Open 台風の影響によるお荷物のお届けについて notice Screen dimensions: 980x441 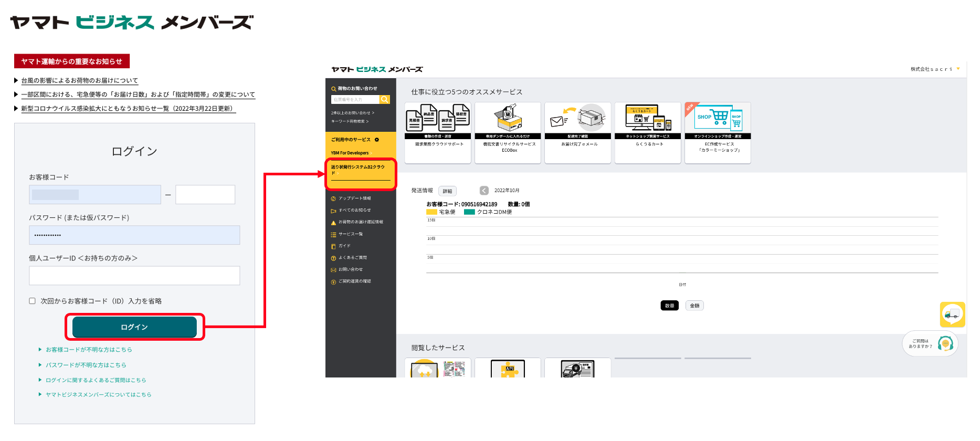[79, 81]
